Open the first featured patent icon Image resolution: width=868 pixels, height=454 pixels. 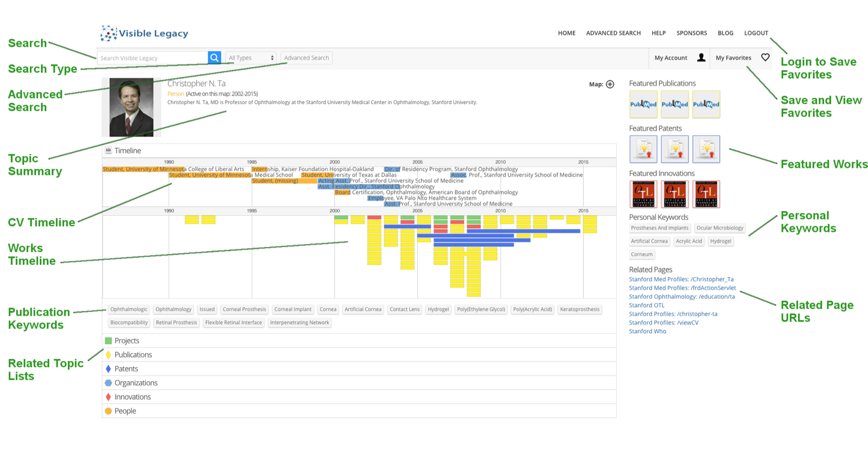pyautogui.click(x=643, y=149)
